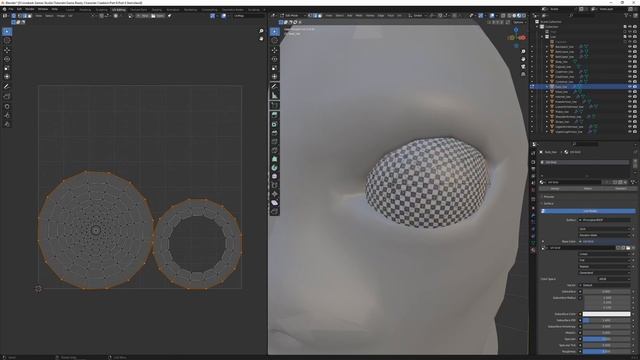The height and width of the screenshot is (360, 640).
Task: Switch to the Sculpting workspace tab
Action: click(x=102, y=9)
